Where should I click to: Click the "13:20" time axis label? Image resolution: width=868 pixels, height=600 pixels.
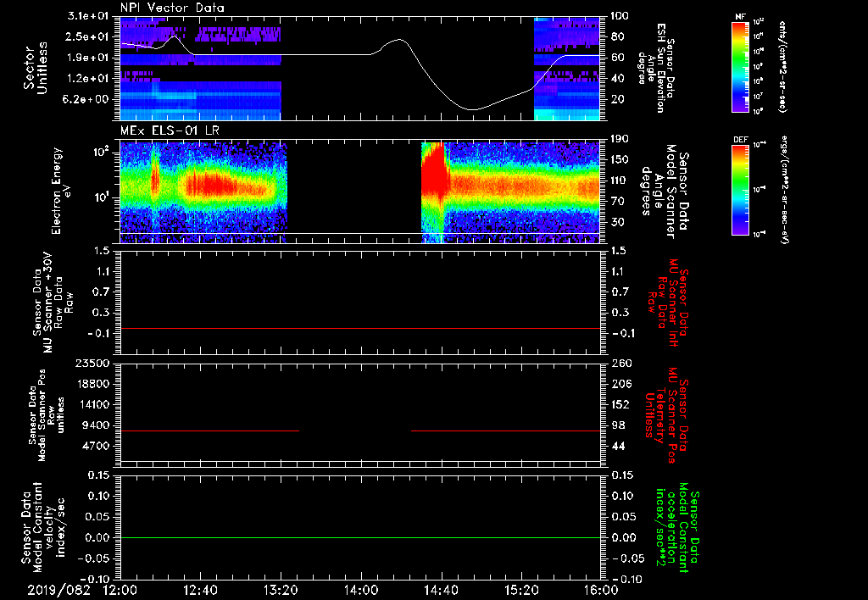tap(281, 590)
